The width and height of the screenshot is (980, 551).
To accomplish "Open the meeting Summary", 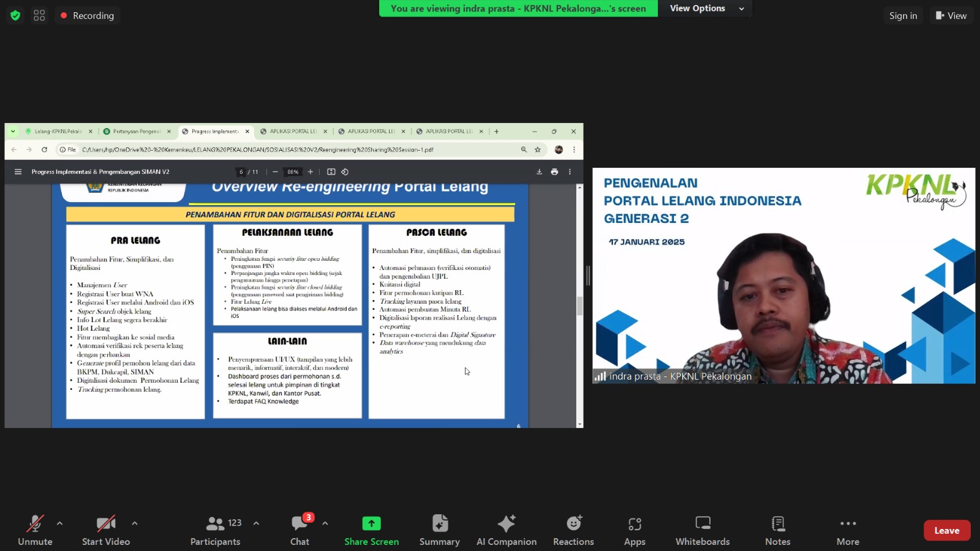I will point(439,530).
